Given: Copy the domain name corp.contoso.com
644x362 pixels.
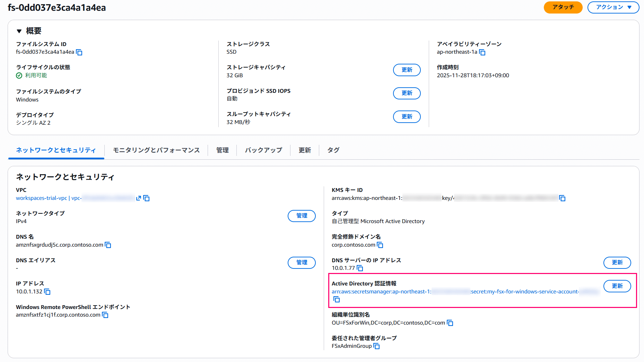Looking at the screenshot, I should [380, 245].
